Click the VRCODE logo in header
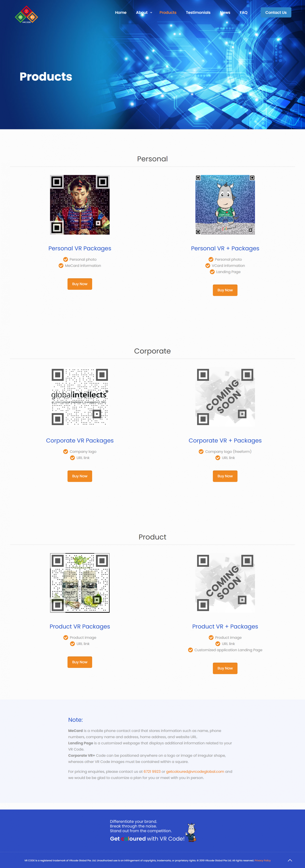Image resolution: width=305 pixels, height=868 pixels. coord(26,15)
